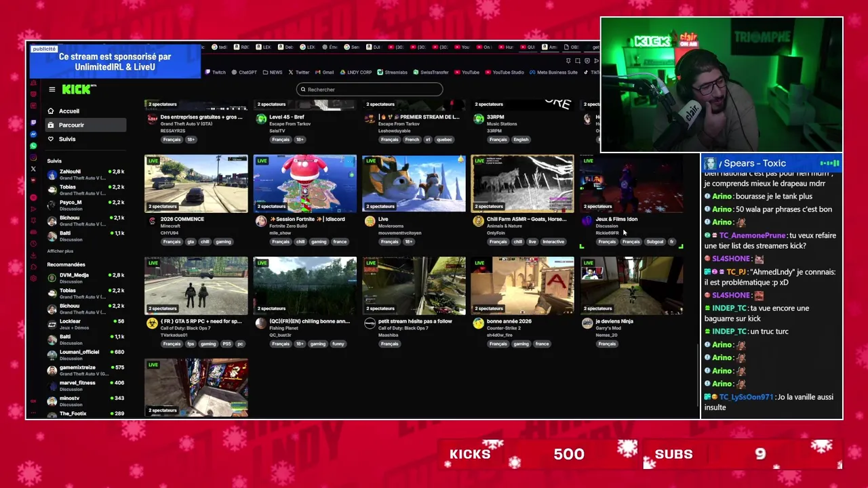Open minostv recommended channel
868x488 pixels.
coord(85,401)
